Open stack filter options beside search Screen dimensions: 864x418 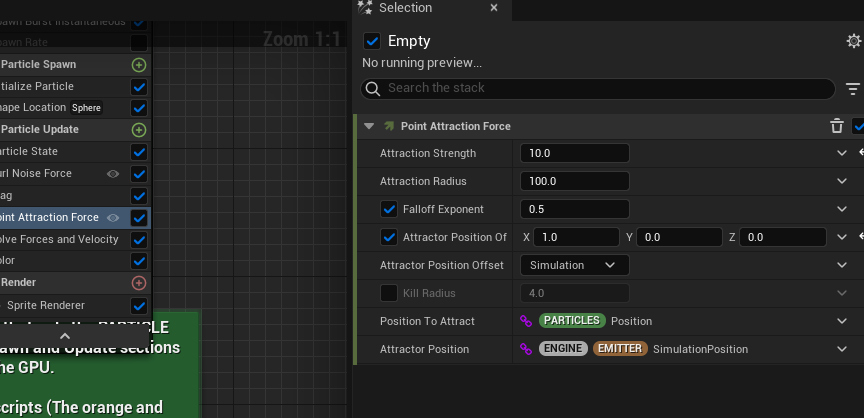point(852,89)
